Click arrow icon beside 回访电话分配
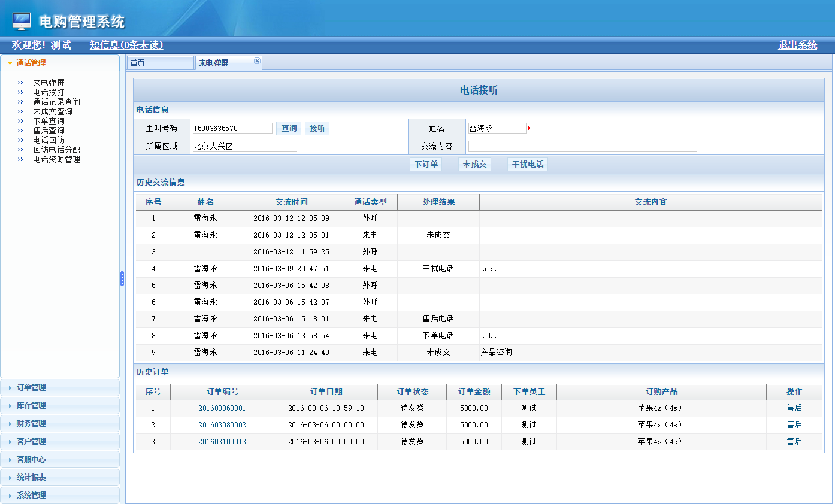 [21, 150]
